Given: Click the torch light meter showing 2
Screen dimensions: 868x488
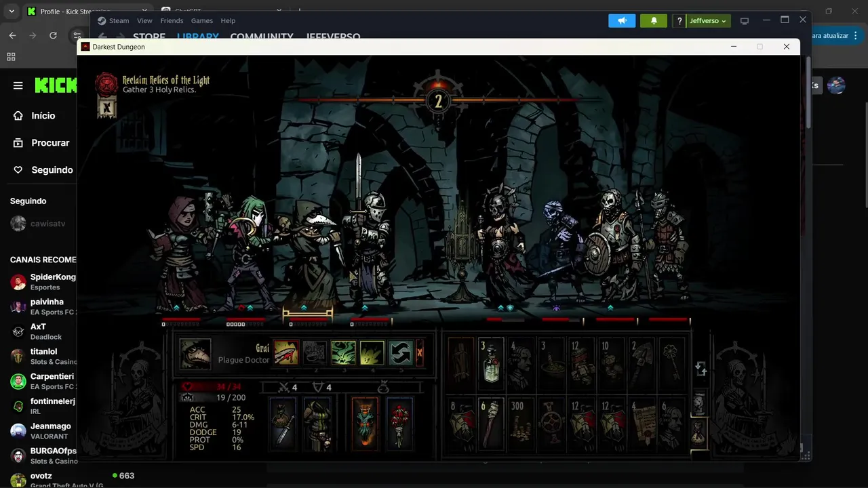Looking at the screenshot, I should 438,102.
